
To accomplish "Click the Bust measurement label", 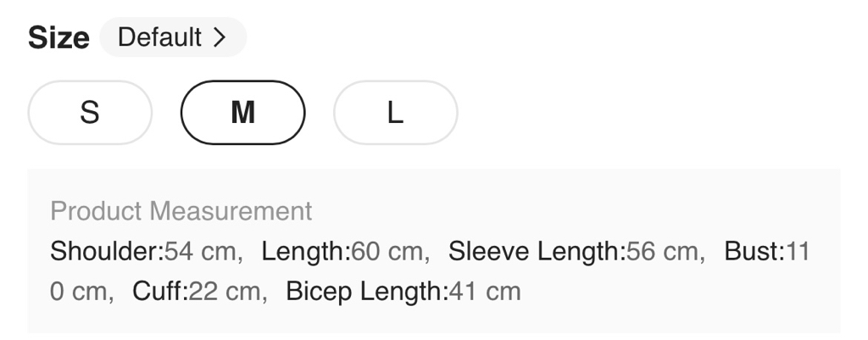I will (x=753, y=251).
